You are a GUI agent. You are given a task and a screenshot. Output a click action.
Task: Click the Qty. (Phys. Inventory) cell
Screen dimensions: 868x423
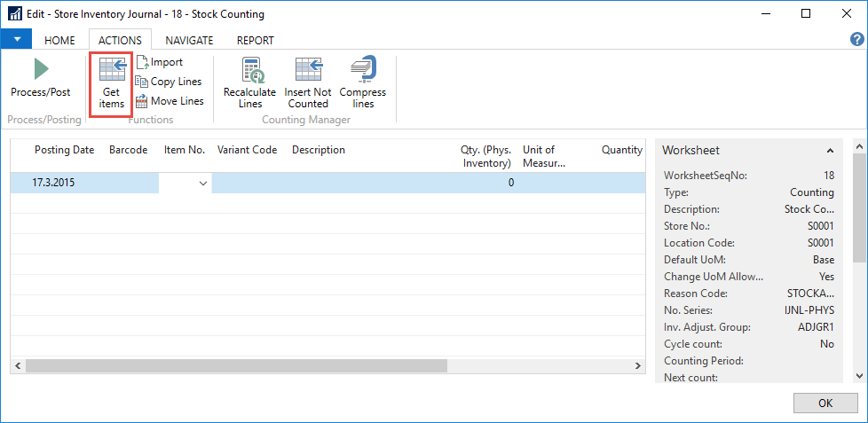point(479,183)
